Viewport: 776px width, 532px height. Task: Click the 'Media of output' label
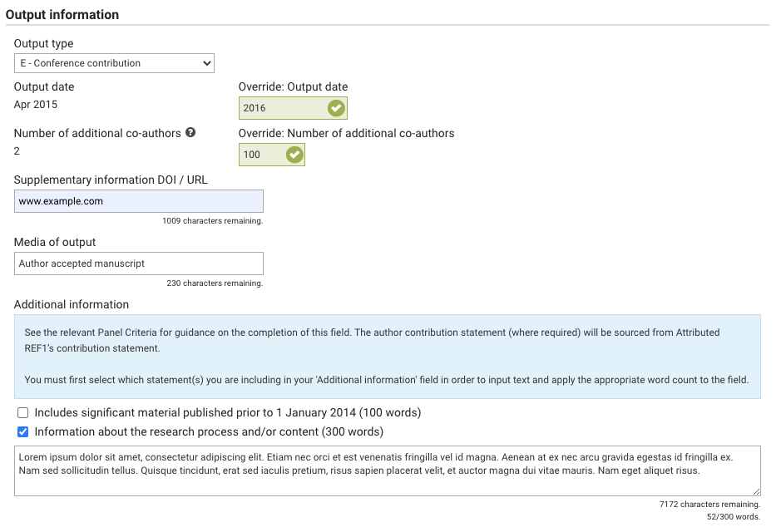click(x=55, y=242)
